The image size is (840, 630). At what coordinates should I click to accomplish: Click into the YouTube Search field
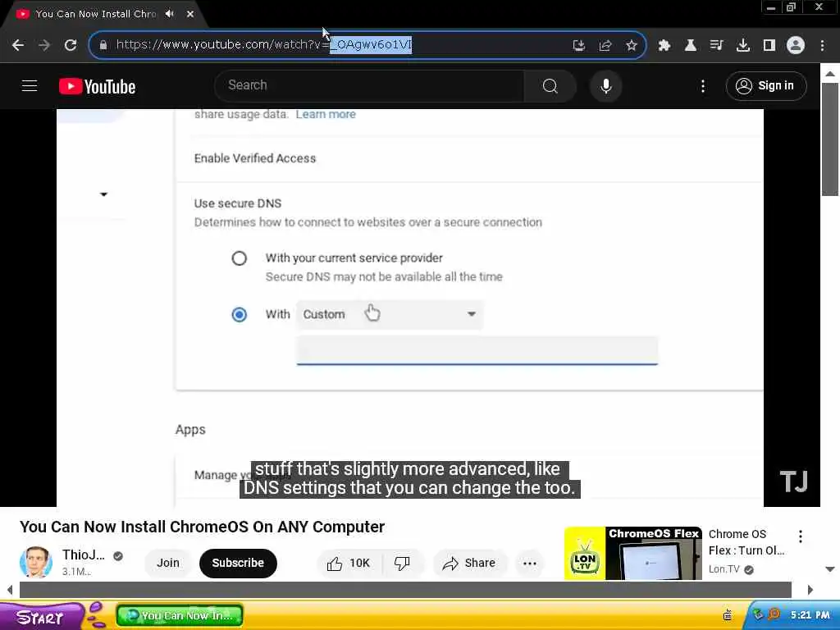(x=370, y=85)
